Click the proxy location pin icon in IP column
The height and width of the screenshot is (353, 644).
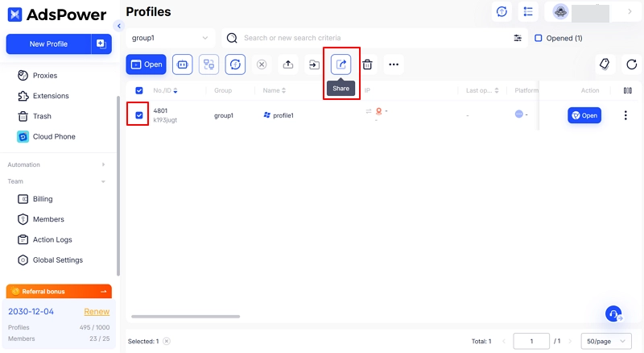coord(378,111)
